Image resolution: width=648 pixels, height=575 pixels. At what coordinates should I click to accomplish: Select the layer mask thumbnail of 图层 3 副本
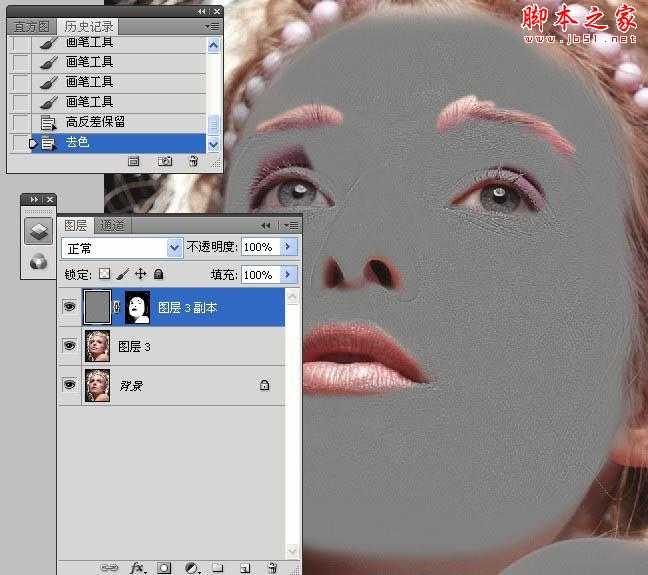(x=138, y=307)
